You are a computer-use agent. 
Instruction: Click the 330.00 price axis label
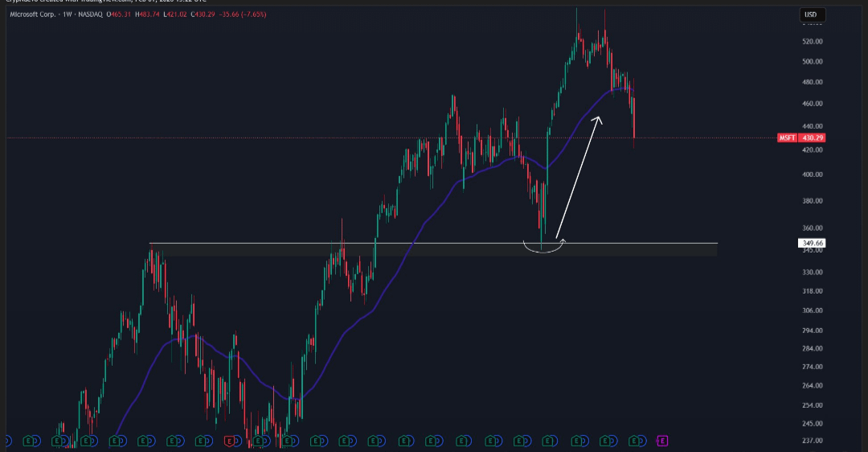(x=812, y=272)
